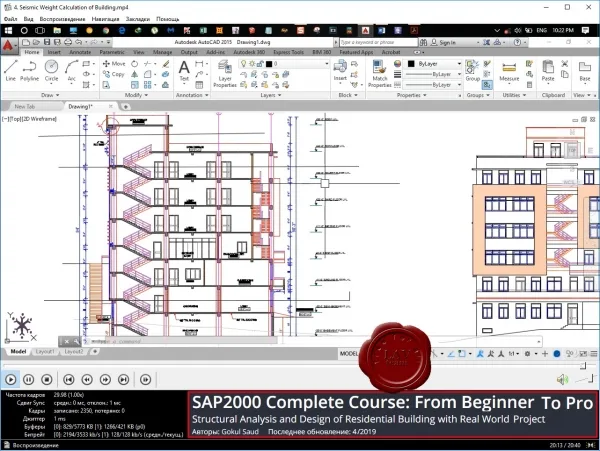Click the Cut scissors icon in Clipboard panel
Screen dimensions: 600x451
[x=564, y=63]
